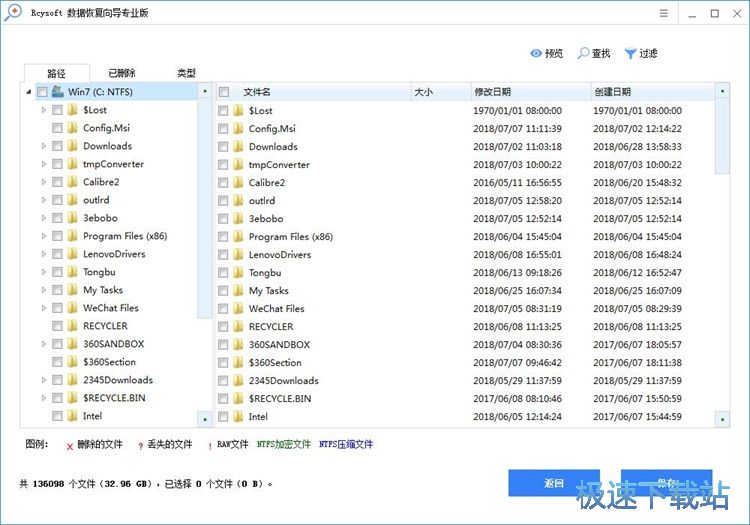Check RECYCLER checkbox in the file list

[223, 327]
